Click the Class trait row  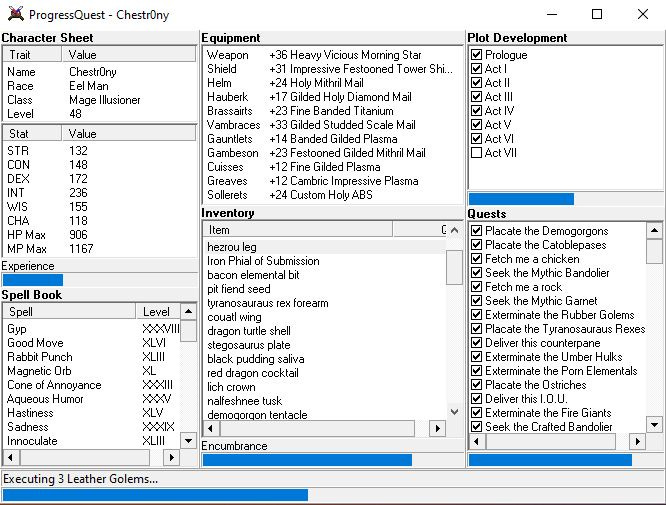[99, 100]
